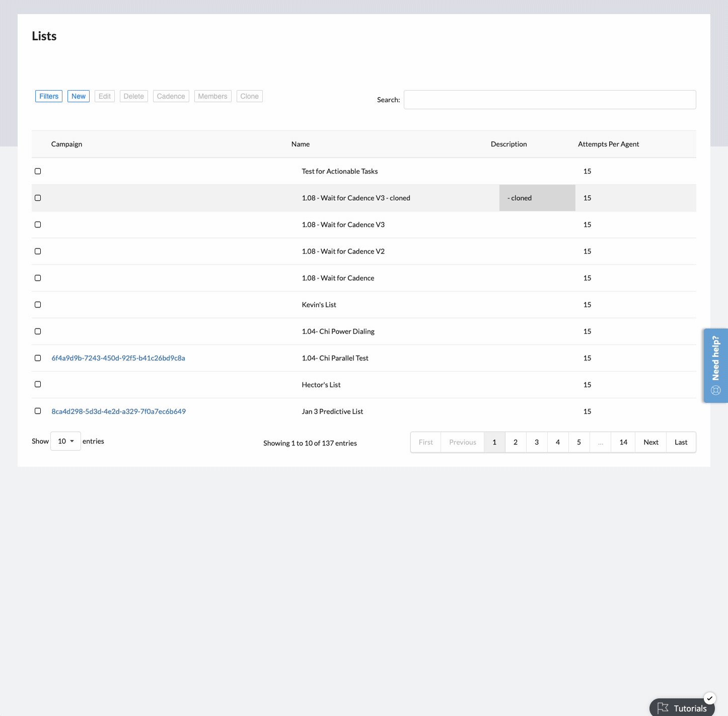Click the Tutorials checkmark badge
The image size is (728, 716).
709,698
